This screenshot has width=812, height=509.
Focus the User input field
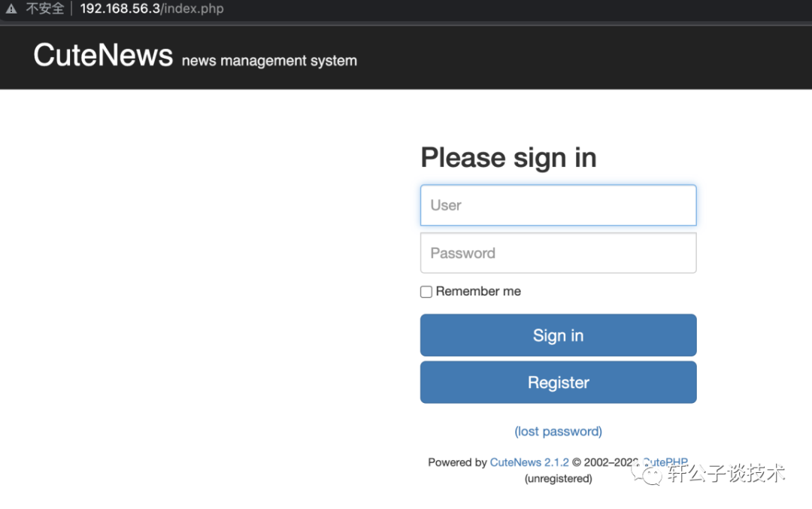558,205
